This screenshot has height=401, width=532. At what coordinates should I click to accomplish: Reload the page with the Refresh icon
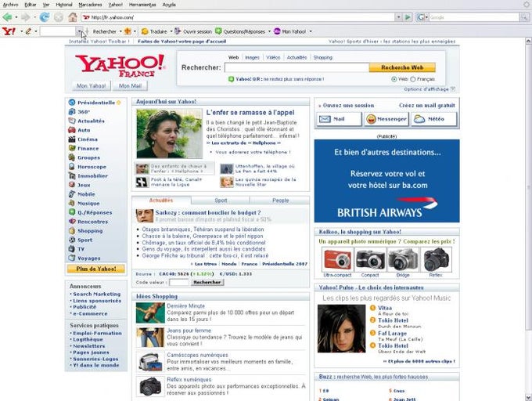point(44,17)
